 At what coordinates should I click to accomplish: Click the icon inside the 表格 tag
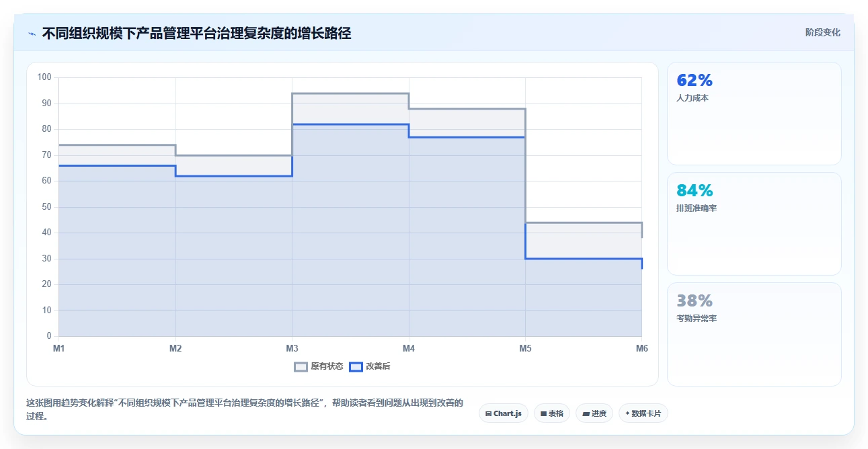coord(543,414)
